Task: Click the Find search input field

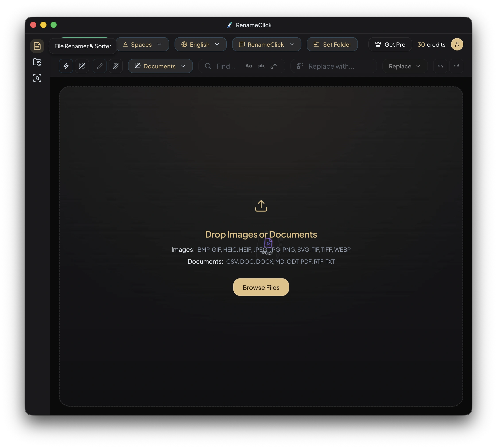Action: (x=226, y=66)
